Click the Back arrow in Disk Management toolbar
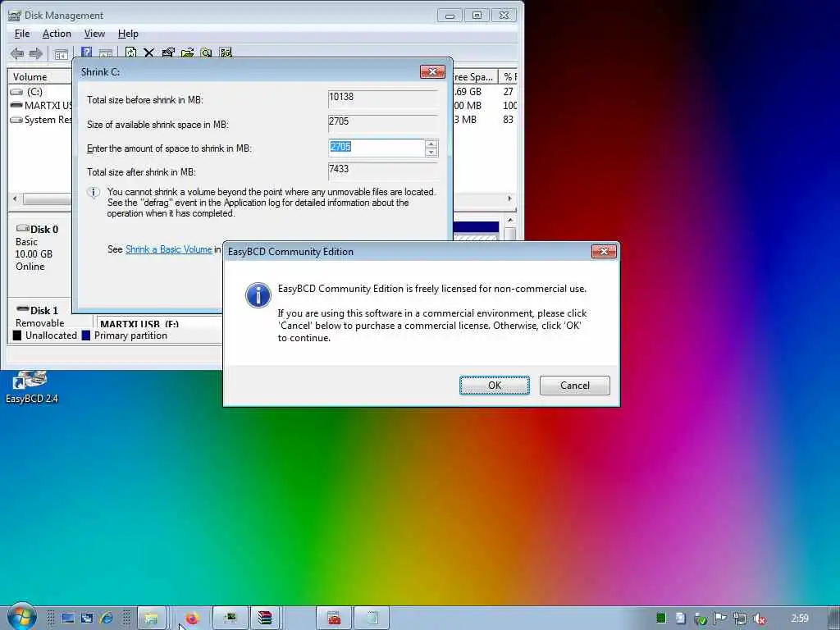840x630 pixels. click(17, 53)
